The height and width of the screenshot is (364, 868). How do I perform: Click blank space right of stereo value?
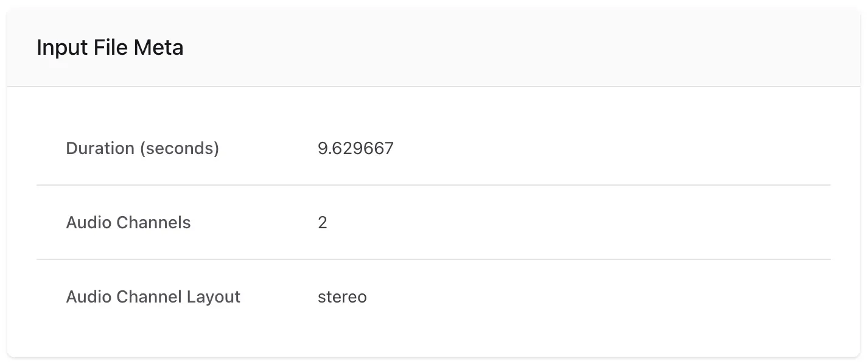(x=609, y=297)
